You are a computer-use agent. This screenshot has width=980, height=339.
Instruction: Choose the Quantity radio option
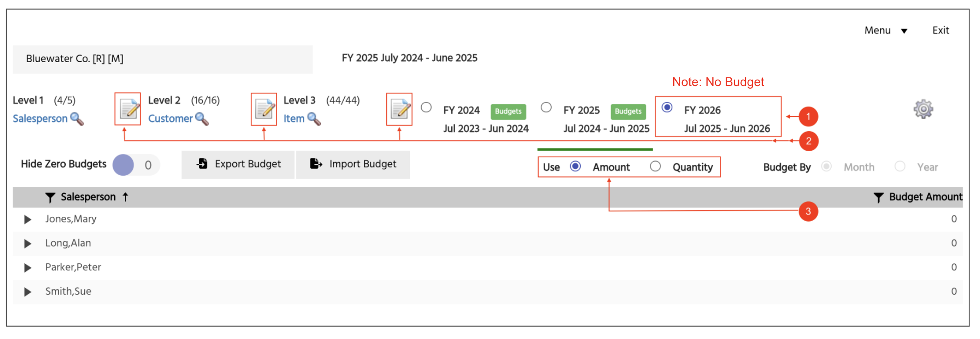point(655,166)
